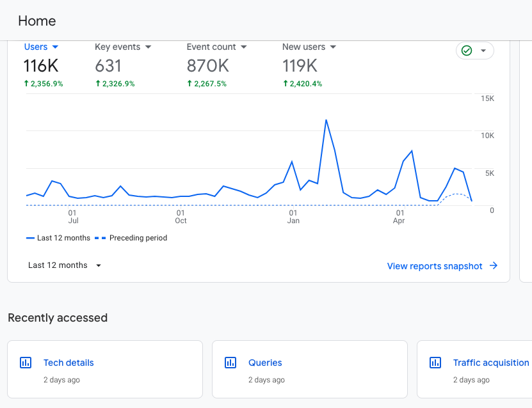Open the Event count metric dropdown

[216, 47]
